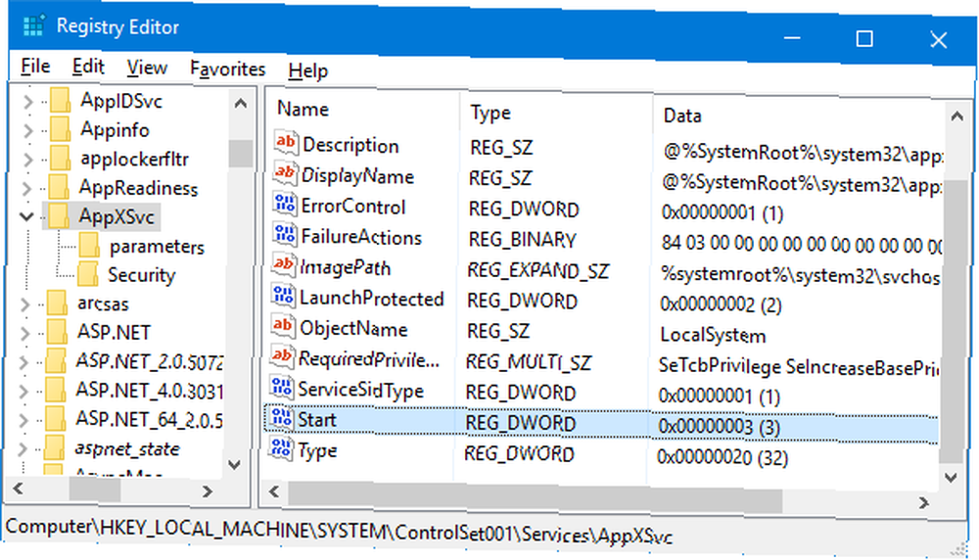The image size is (979, 560).
Task: Open the File menu
Action: point(35,67)
